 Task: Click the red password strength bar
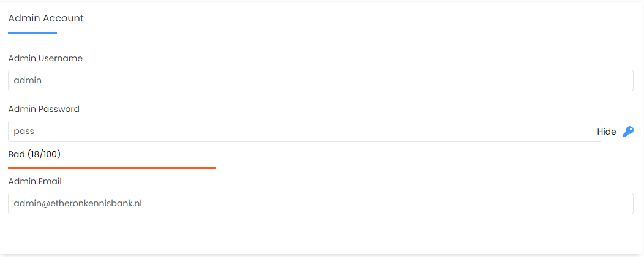(x=112, y=167)
